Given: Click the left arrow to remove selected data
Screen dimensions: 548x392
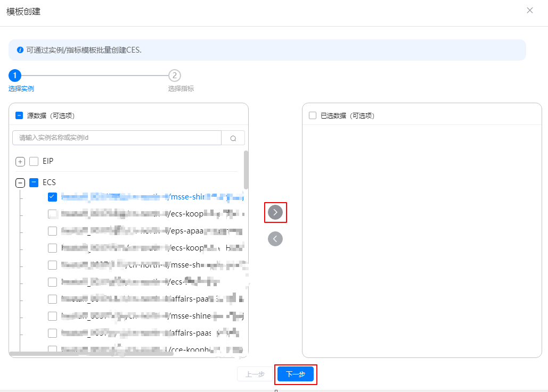Looking at the screenshot, I should tap(275, 239).
